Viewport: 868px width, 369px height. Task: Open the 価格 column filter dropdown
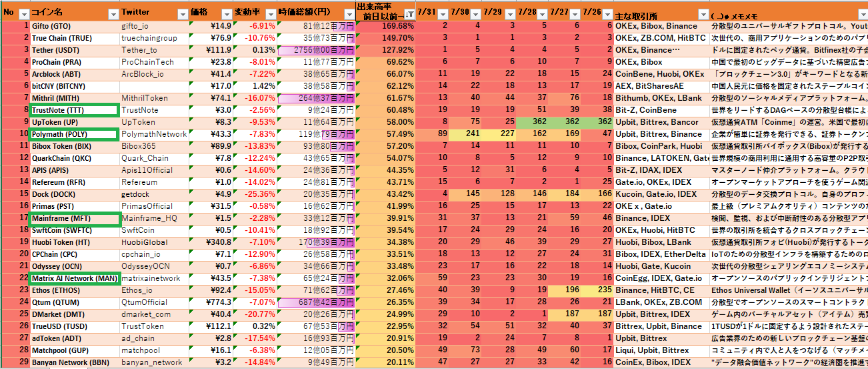point(225,14)
